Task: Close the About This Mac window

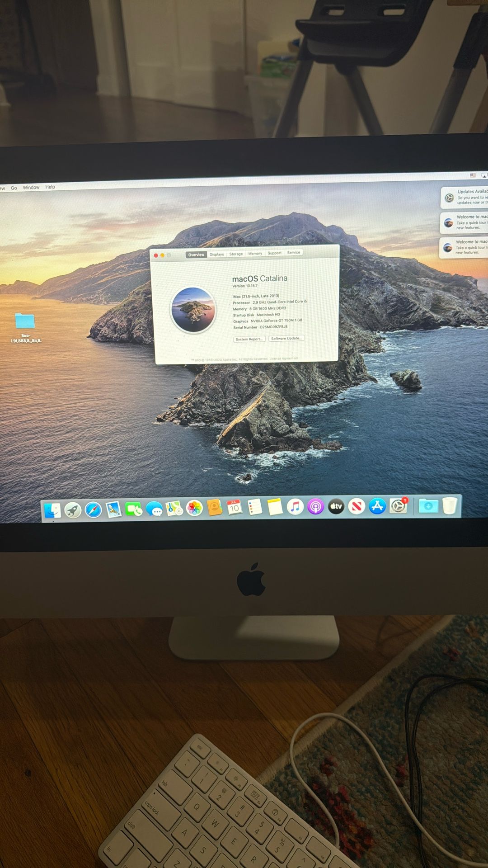Action: pos(156,256)
